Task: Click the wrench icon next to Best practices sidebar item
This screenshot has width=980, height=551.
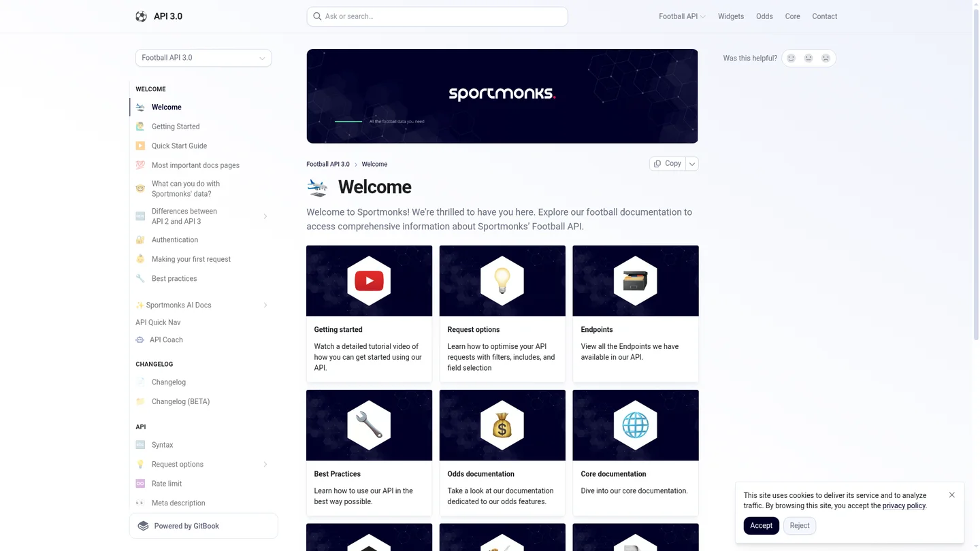Action: pos(140,278)
